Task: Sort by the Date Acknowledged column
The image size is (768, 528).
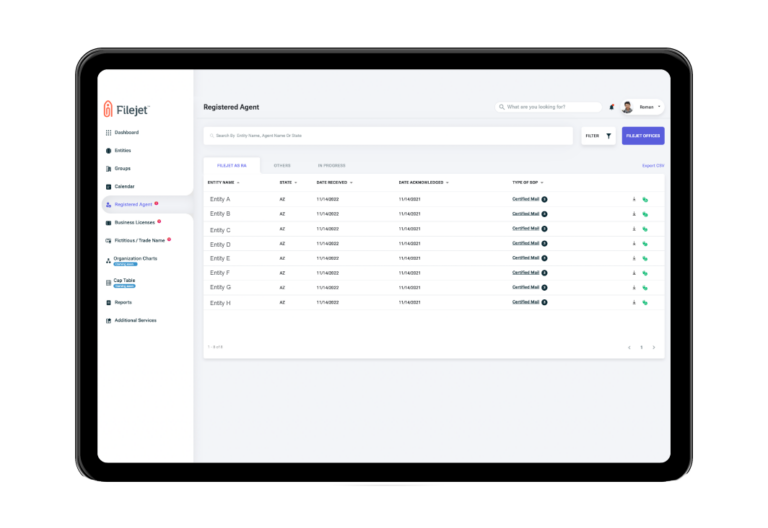Action: click(x=424, y=183)
